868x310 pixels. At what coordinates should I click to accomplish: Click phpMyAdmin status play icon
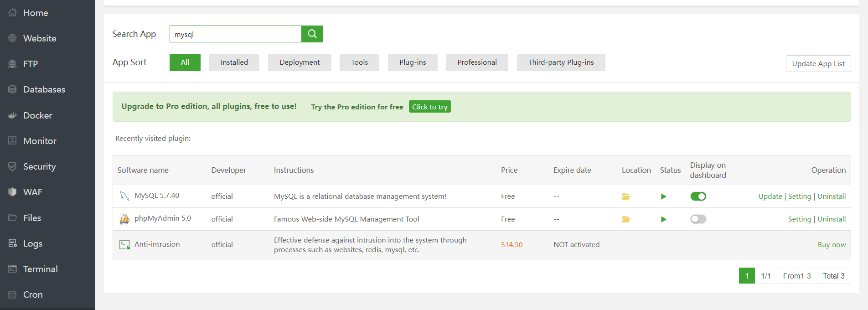663,219
